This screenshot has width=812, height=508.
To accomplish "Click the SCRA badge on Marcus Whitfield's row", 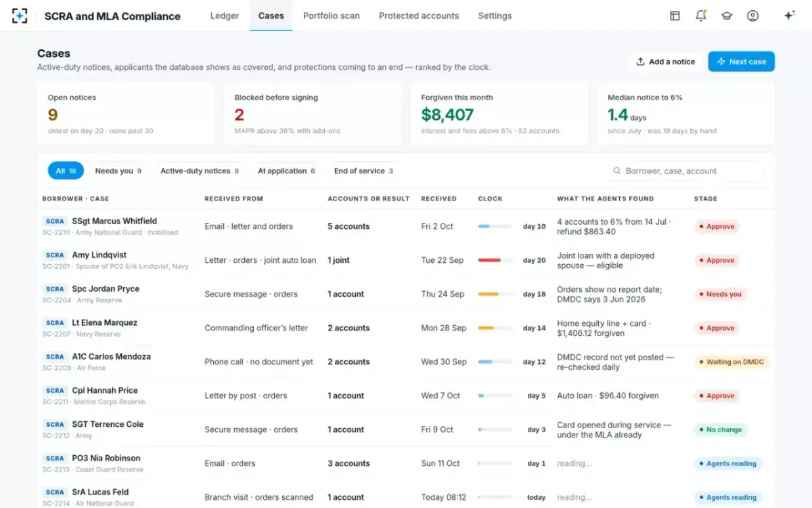I will click(x=55, y=221).
